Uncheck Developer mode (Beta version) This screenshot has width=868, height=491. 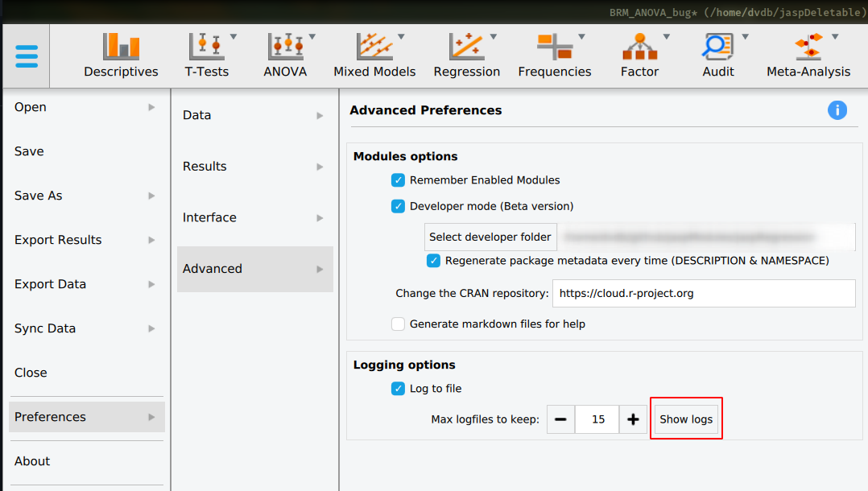point(398,206)
